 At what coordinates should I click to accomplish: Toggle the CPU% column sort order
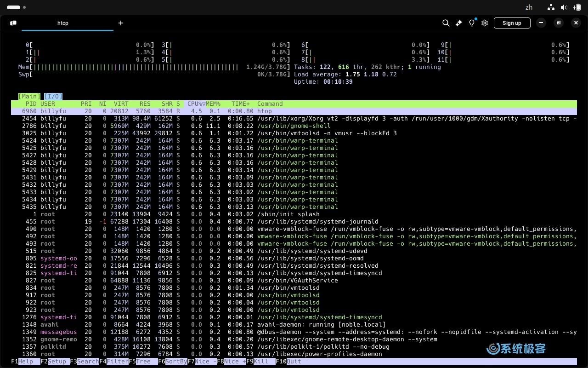pyautogui.click(x=195, y=104)
